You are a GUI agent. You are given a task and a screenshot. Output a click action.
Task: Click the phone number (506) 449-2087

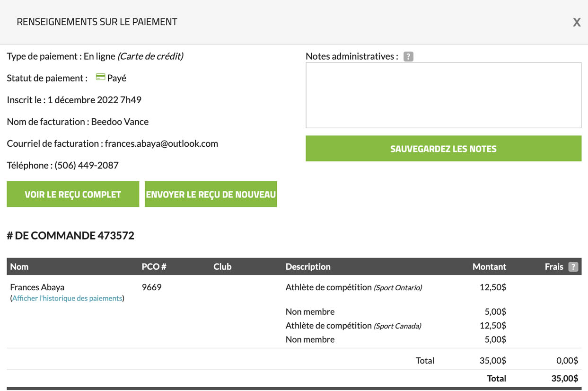point(87,165)
